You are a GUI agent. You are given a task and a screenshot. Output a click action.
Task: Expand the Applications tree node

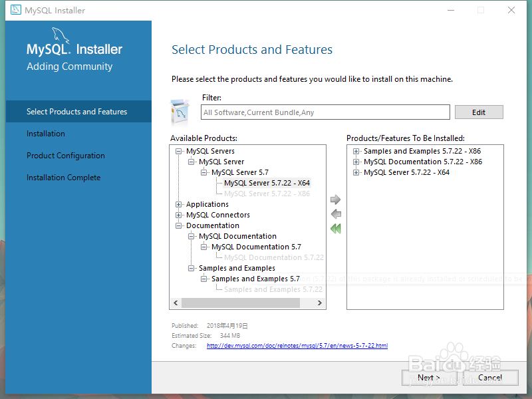pos(178,204)
